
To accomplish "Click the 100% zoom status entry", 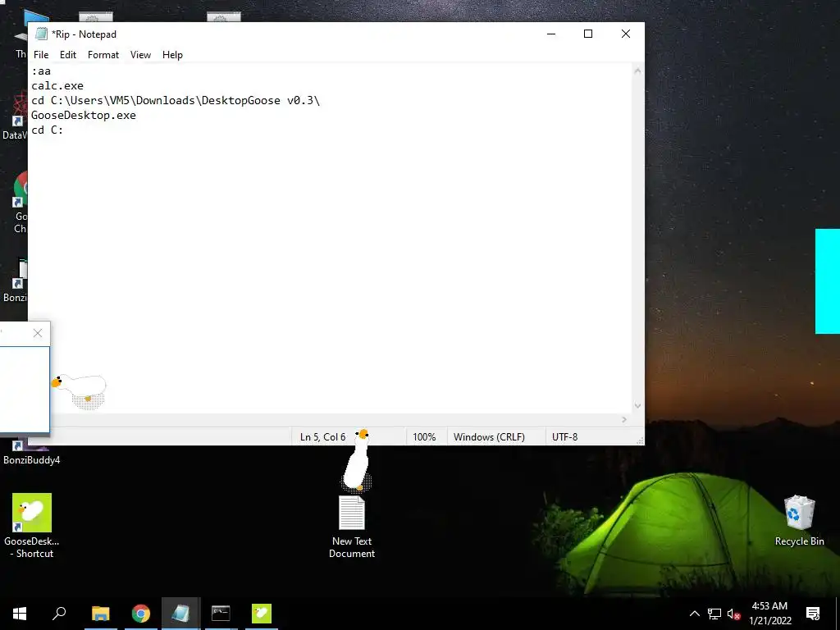I will (424, 437).
